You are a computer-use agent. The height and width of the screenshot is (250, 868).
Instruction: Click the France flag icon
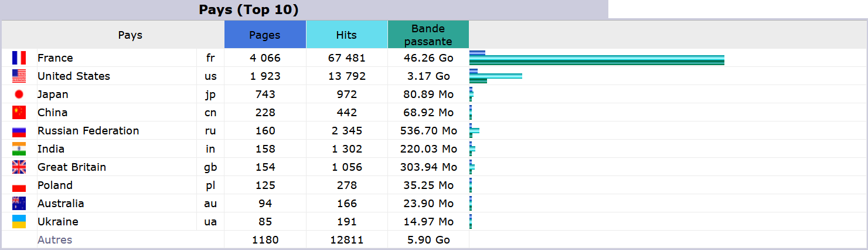pos(19,58)
